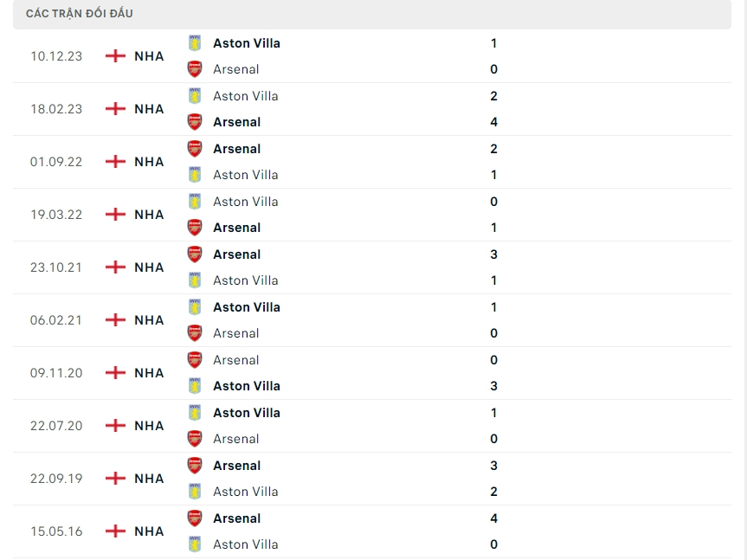Open Aston Villa link in 09.11.20 match
The width and height of the screenshot is (747, 560).
pos(246,386)
